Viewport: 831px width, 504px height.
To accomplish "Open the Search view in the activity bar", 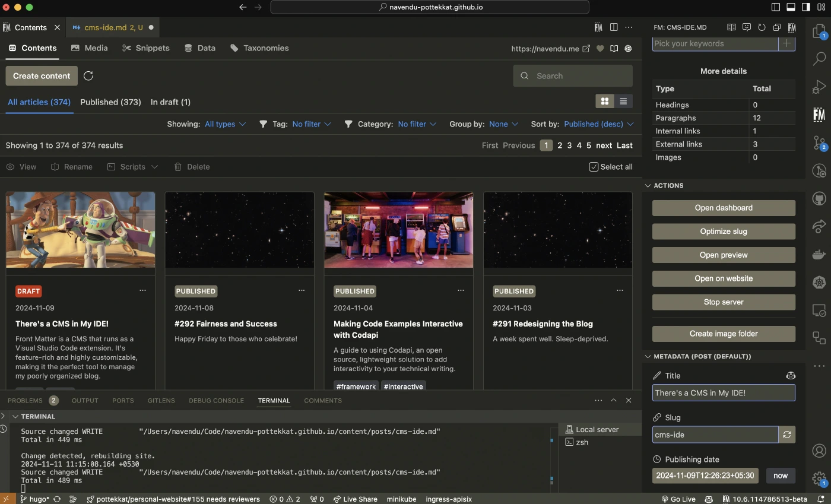I will point(819,58).
